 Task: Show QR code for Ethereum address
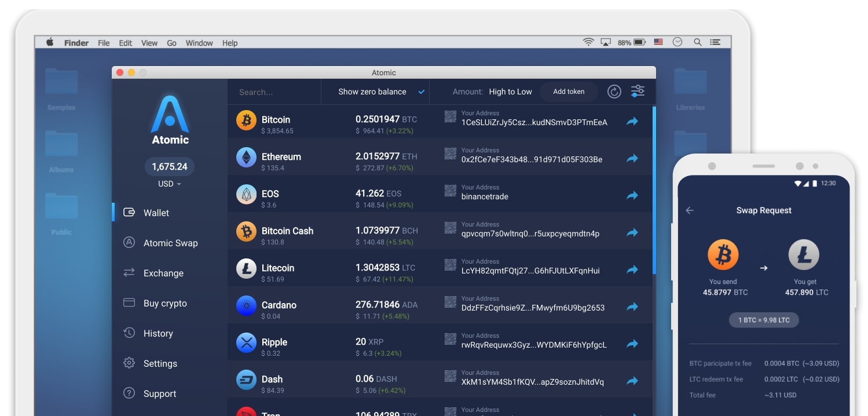(451, 154)
